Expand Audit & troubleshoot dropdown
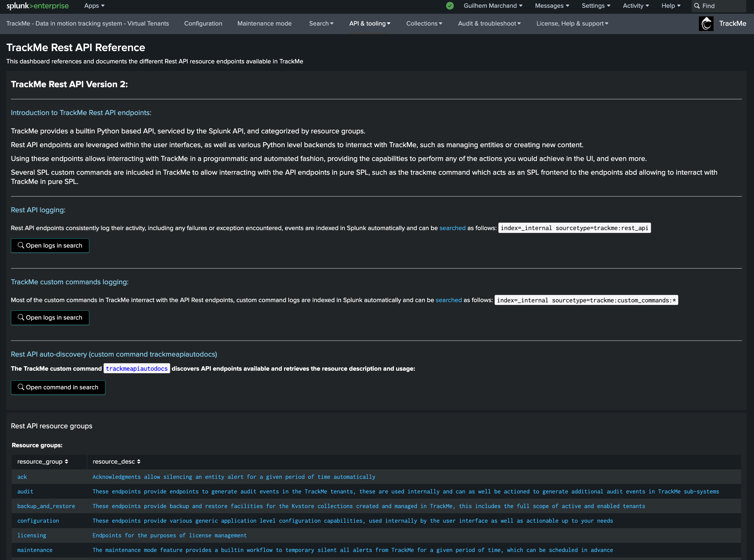 coord(489,24)
